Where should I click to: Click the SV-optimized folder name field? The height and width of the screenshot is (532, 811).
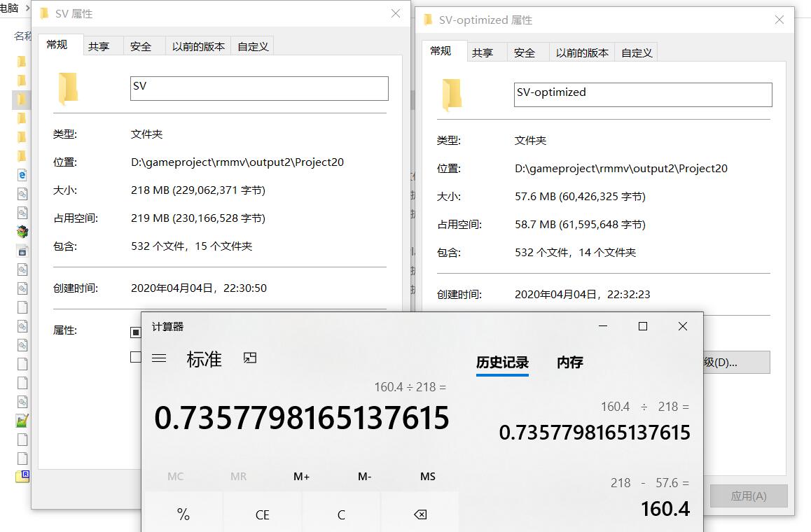pos(643,94)
